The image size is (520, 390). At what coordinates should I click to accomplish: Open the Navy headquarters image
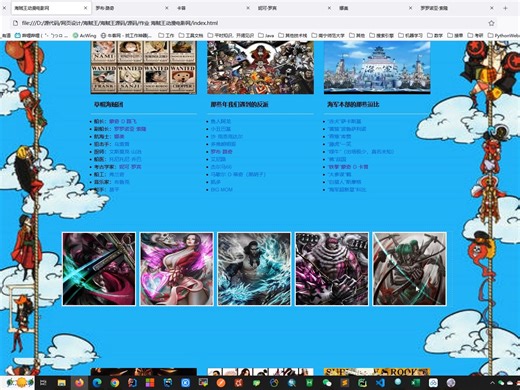[x=377, y=67]
